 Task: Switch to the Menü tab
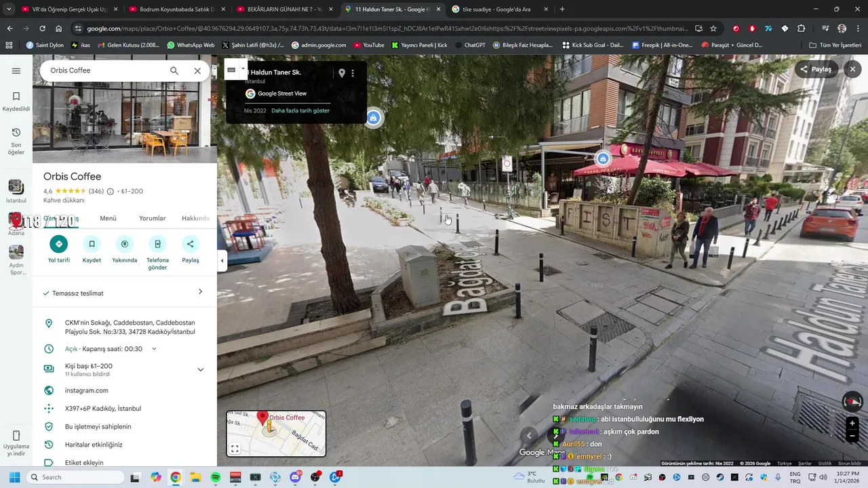[x=108, y=218]
